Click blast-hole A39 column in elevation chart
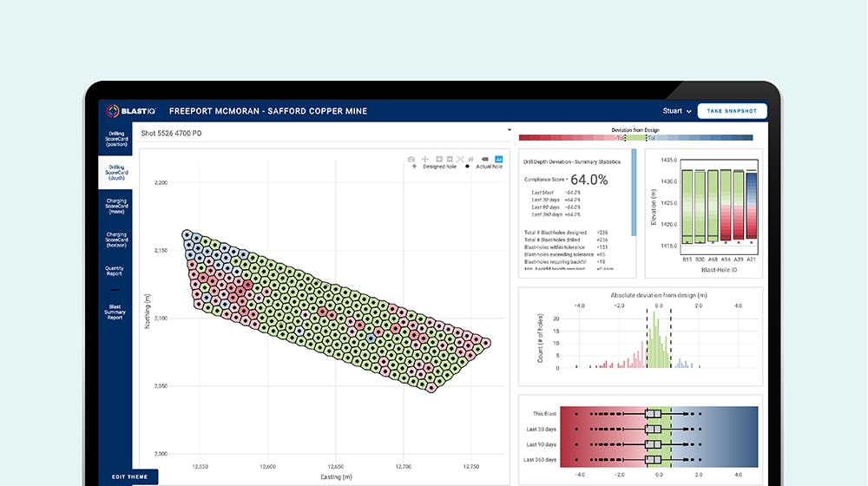 [x=739, y=207]
